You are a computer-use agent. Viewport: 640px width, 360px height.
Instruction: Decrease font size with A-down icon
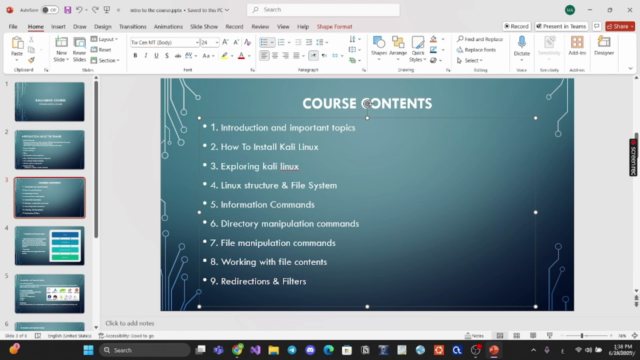click(x=236, y=42)
